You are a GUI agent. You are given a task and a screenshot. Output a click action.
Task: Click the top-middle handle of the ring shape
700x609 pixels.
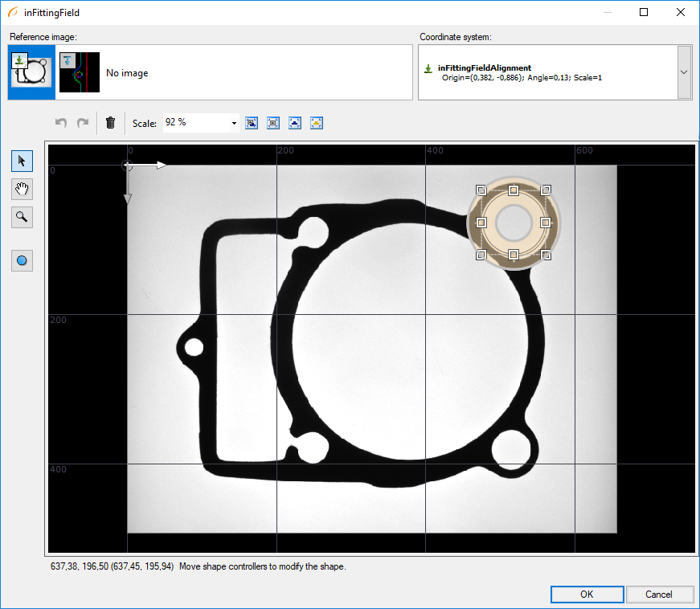(514, 190)
